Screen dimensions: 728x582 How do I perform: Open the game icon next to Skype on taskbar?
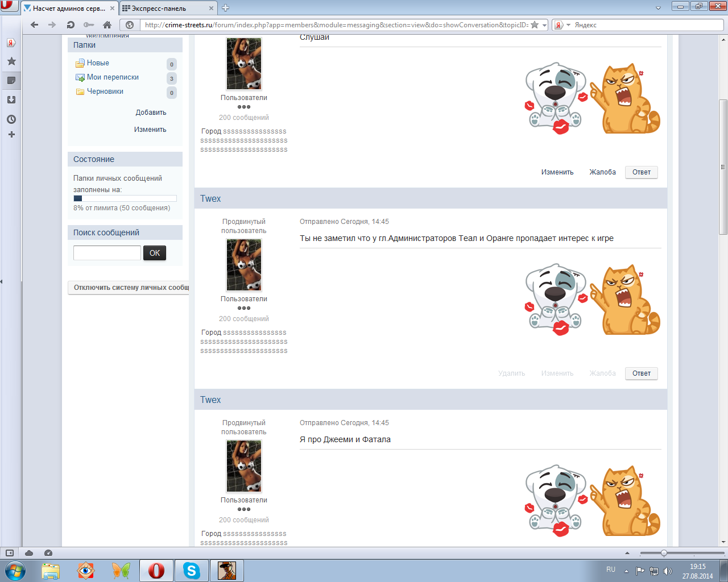coord(227,570)
